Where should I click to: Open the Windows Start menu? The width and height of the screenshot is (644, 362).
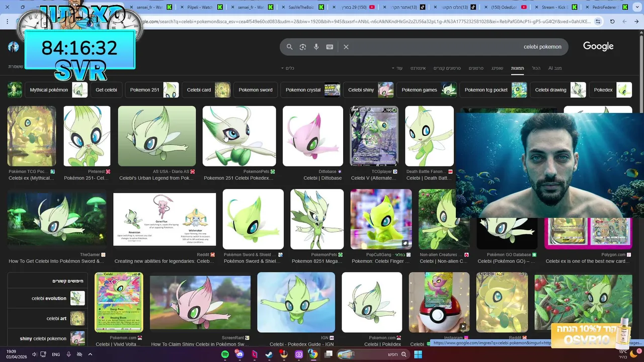[x=418, y=354]
